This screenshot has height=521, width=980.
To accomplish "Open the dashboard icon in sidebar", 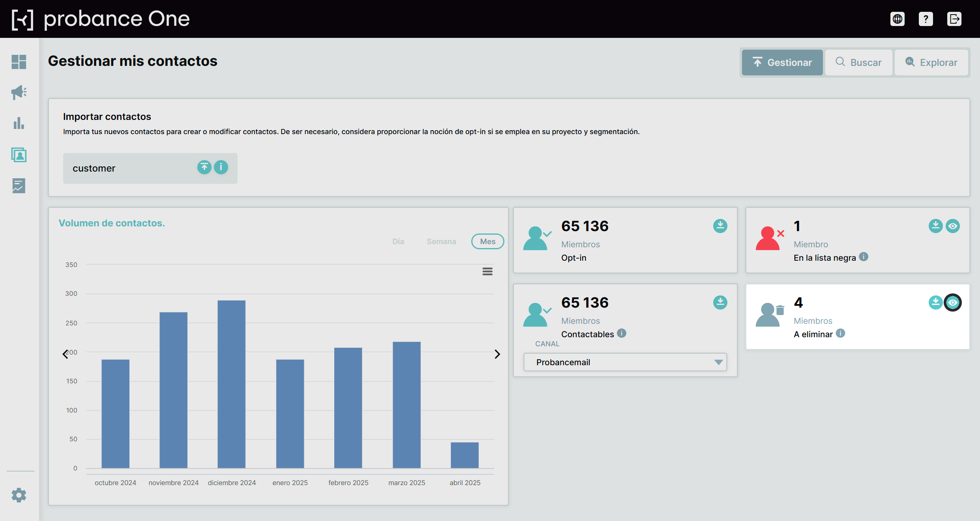I will click(19, 62).
